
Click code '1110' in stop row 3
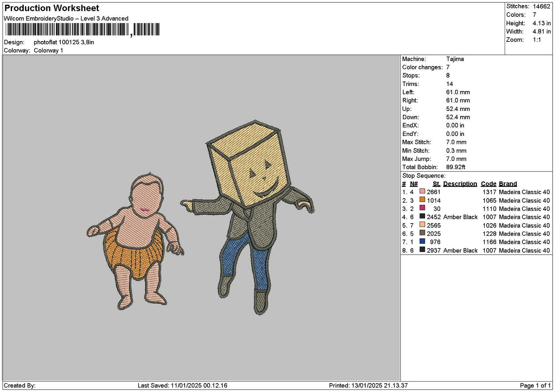[x=489, y=209]
